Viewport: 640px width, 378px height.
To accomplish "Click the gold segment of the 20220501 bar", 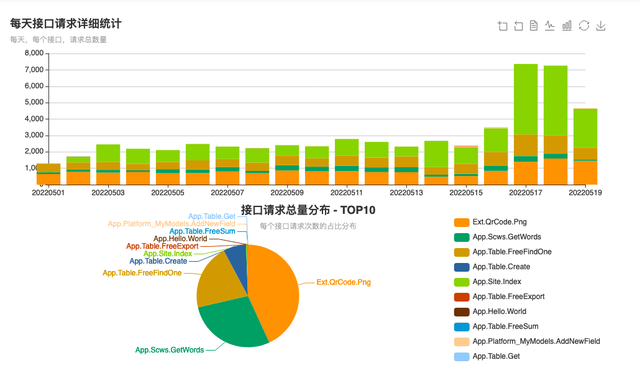I will 49,168.
